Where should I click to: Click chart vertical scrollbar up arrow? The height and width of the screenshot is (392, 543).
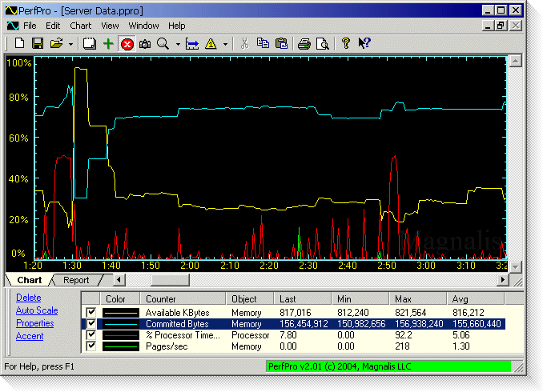click(x=515, y=61)
